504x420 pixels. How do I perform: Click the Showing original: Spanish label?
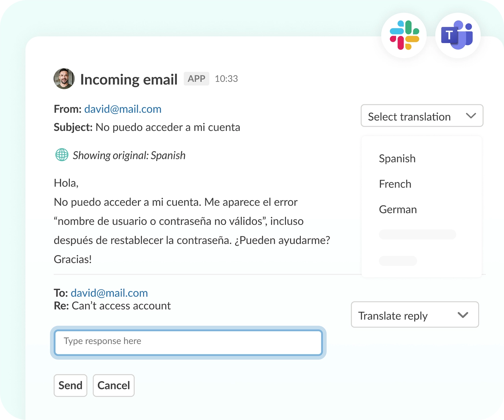tap(129, 155)
